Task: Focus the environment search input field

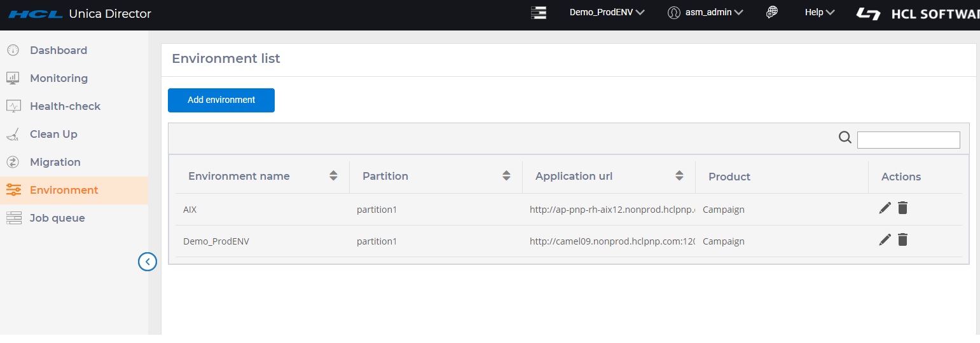Action: [x=908, y=140]
